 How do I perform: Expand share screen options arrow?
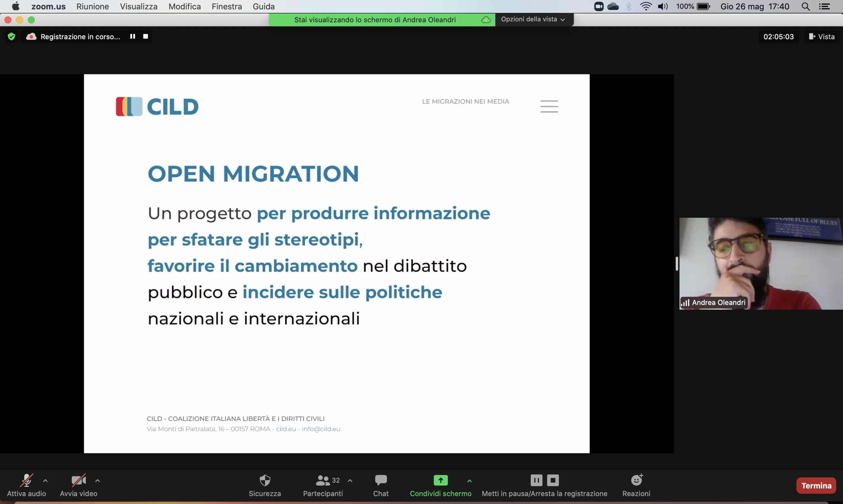point(470,481)
